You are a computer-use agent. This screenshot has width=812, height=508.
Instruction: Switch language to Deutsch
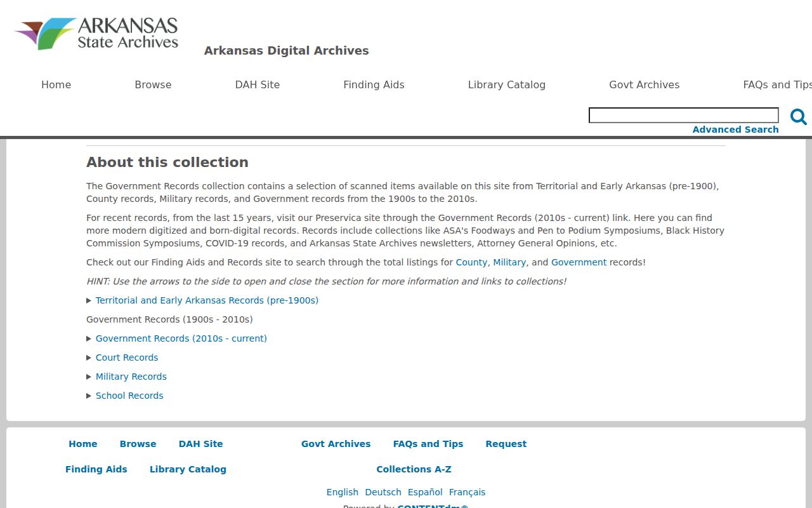pos(383,492)
